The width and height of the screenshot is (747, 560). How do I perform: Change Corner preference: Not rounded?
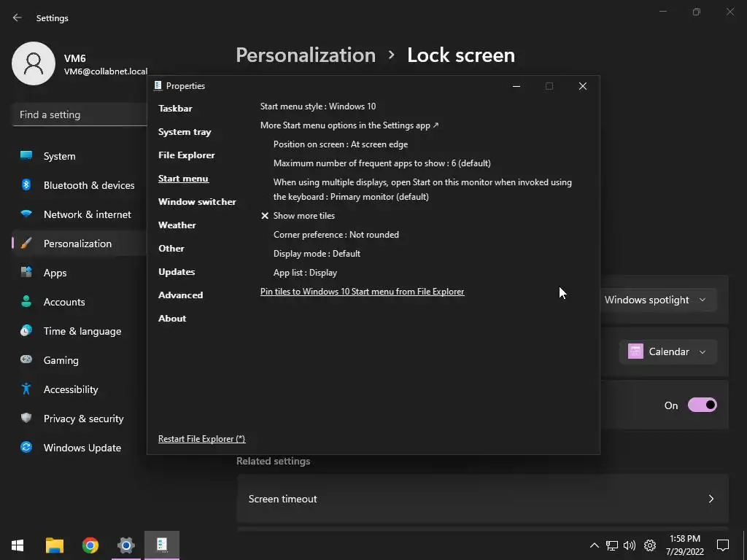tap(336, 235)
